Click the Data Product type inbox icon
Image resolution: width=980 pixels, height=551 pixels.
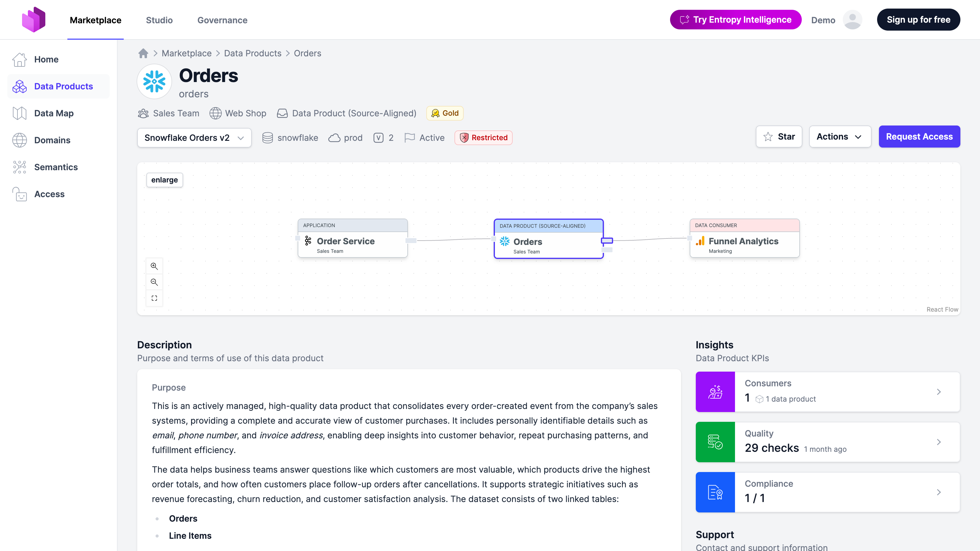pyautogui.click(x=282, y=113)
